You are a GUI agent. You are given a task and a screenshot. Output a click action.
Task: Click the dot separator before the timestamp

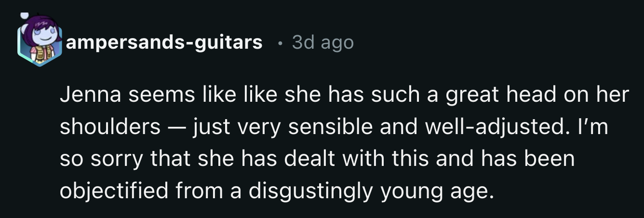coord(279,42)
